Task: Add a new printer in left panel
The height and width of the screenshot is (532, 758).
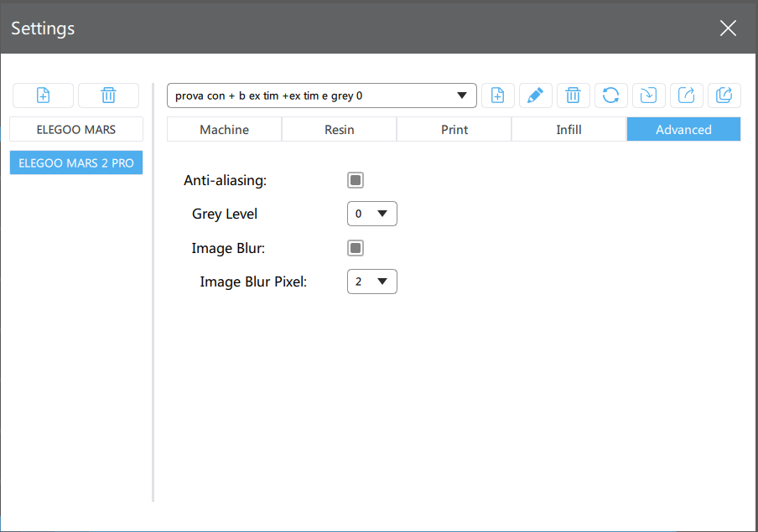Action: tap(43, 96)
